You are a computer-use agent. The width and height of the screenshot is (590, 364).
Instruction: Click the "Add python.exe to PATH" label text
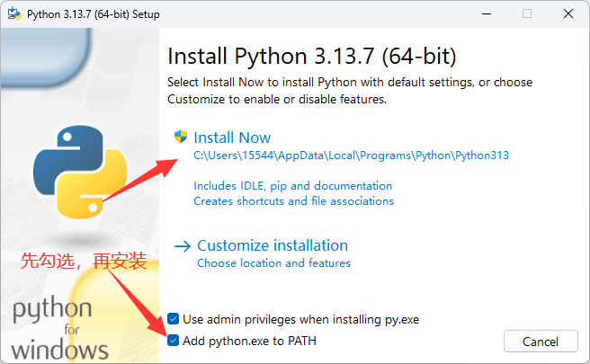tap(249, 341)
